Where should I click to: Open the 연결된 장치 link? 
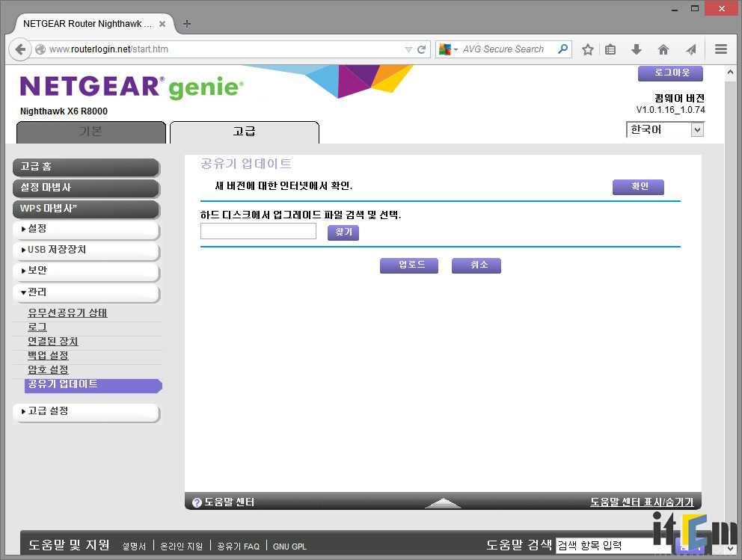pos(53,341)
